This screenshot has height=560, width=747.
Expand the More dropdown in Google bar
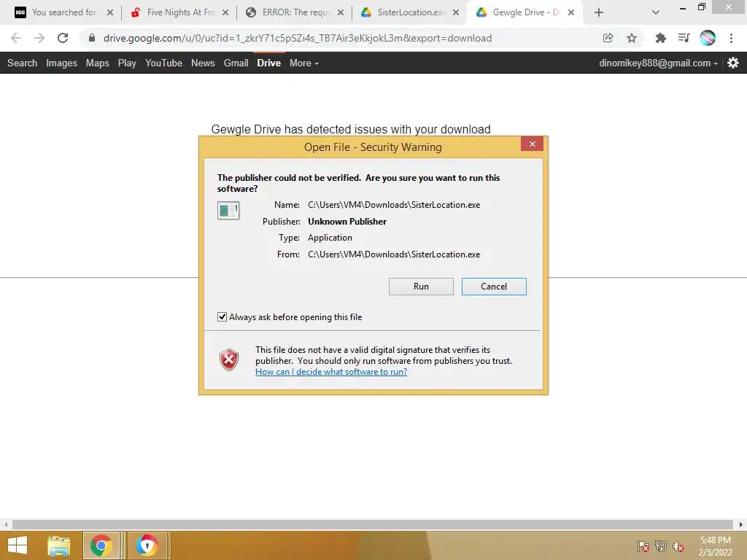pyautogui.click(x=304, y=63)
